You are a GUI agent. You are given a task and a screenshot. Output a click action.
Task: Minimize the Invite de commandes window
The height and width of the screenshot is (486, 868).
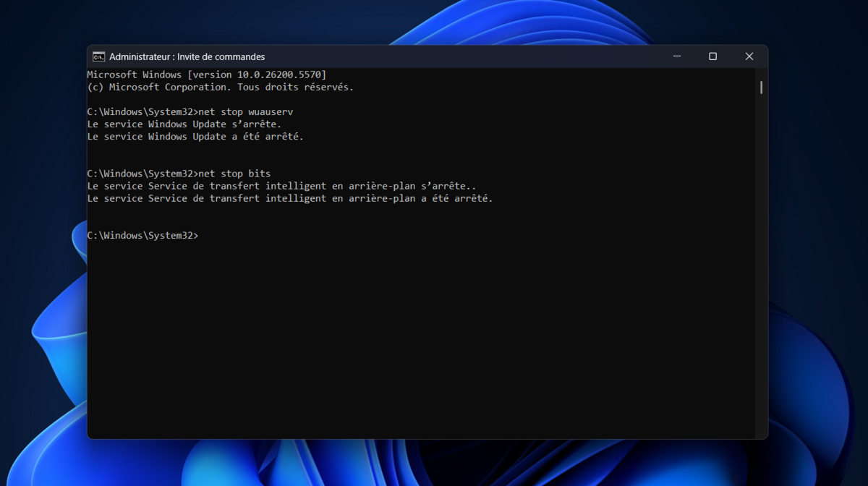tap(676, 56)
